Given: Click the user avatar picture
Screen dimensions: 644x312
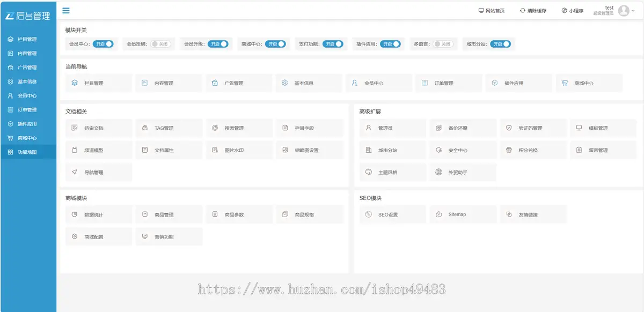Looking at the screenshot, I should 624,10.
